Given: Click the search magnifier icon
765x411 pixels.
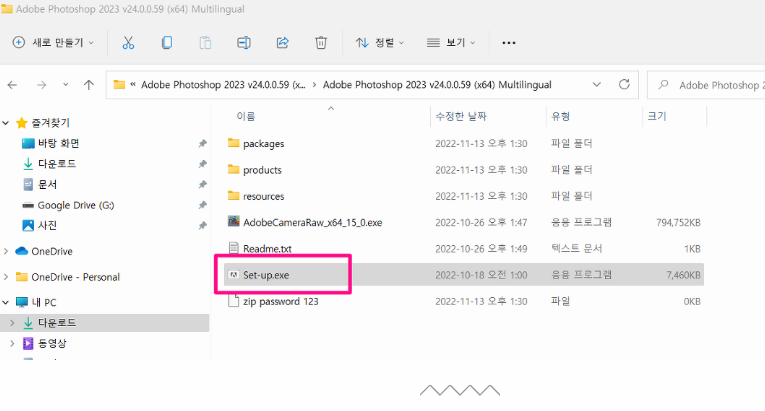Looking at the screenshot, I should [663, 85].
